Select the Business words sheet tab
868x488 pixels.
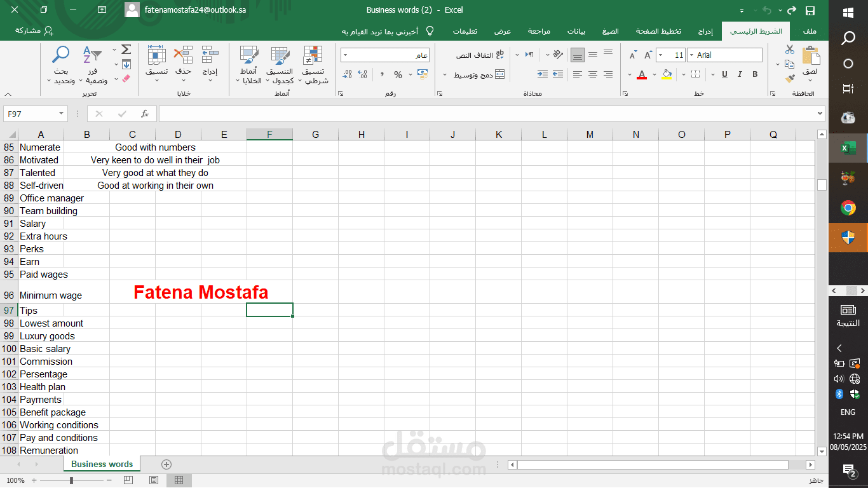coord(102,464)
